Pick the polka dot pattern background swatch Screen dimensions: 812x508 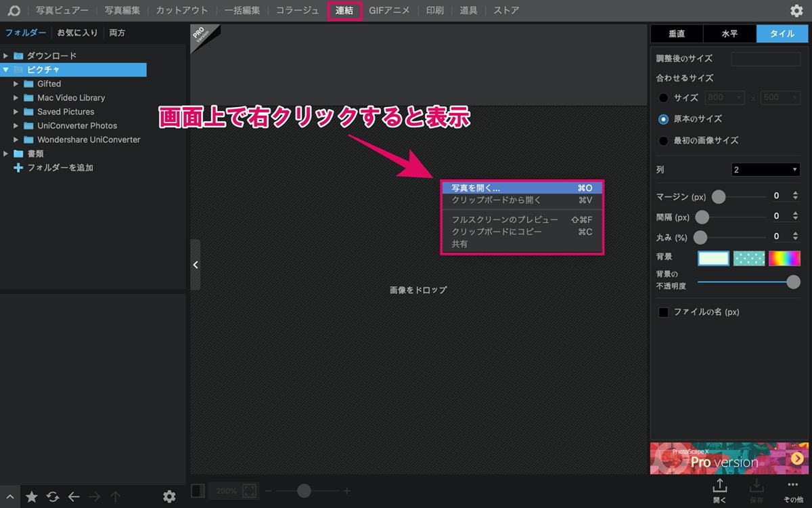[749, 258]
